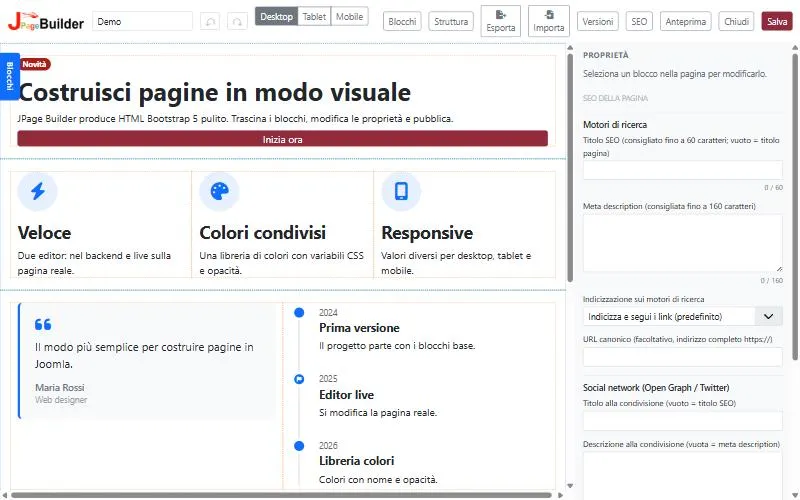Viewport: 800px width, 500px height.
Task: Click the Web designer subtitle
Action: click(61, 399)
